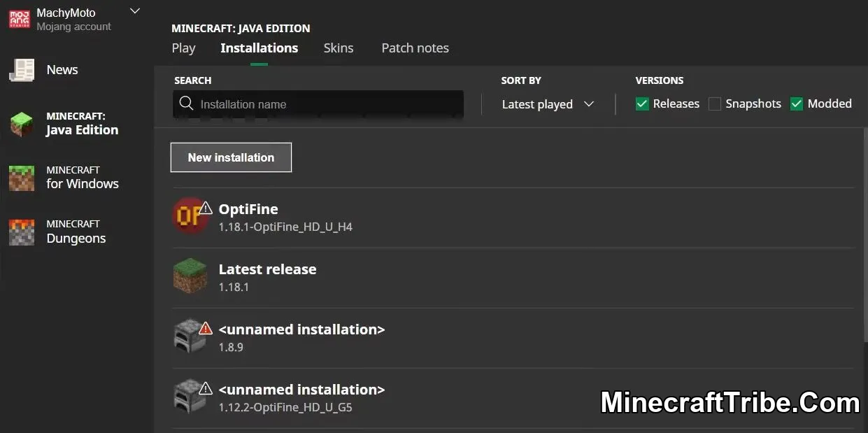Screen dimensions: 868x433
Task: Select the Latest release installation title
Action: [x=267, y=269]
